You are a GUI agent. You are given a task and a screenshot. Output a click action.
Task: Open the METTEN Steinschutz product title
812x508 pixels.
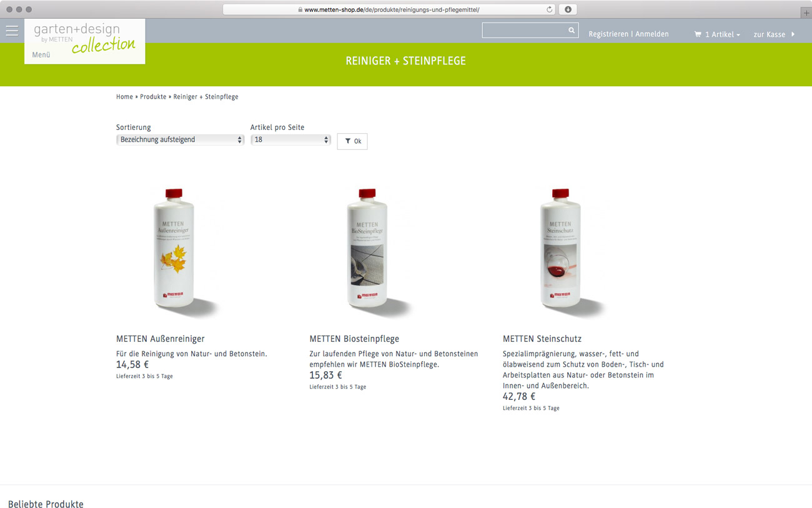542,339
